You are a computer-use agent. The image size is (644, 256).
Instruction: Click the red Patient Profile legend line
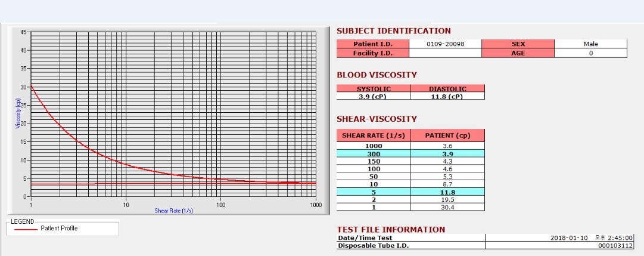26,229
